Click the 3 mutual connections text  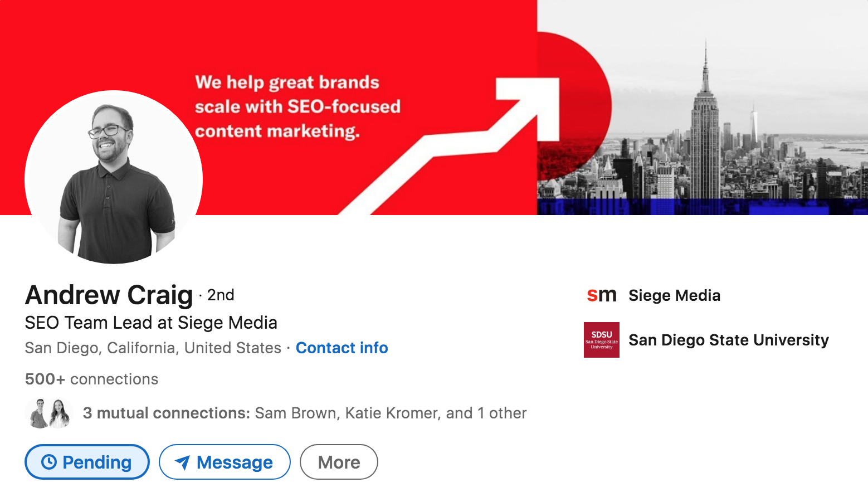[x=164, y=413]
